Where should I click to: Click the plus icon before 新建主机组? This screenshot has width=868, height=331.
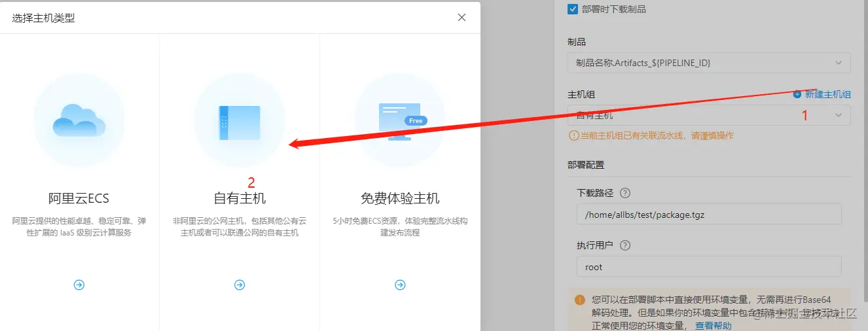(797, 94)
